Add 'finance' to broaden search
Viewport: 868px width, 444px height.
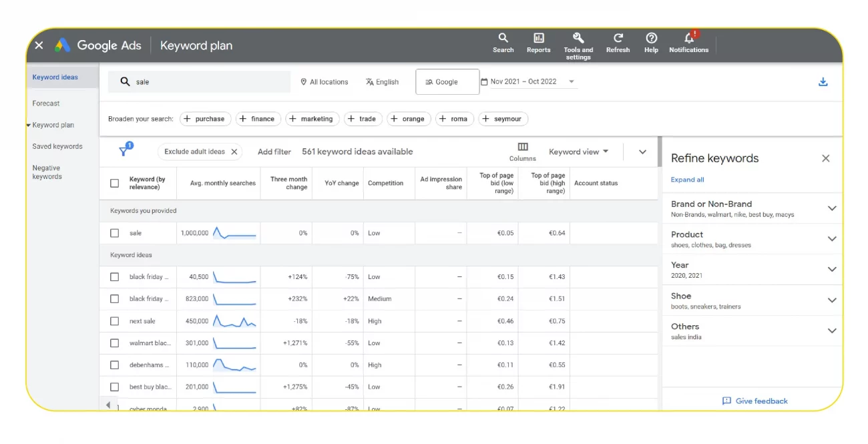point(258,119)
